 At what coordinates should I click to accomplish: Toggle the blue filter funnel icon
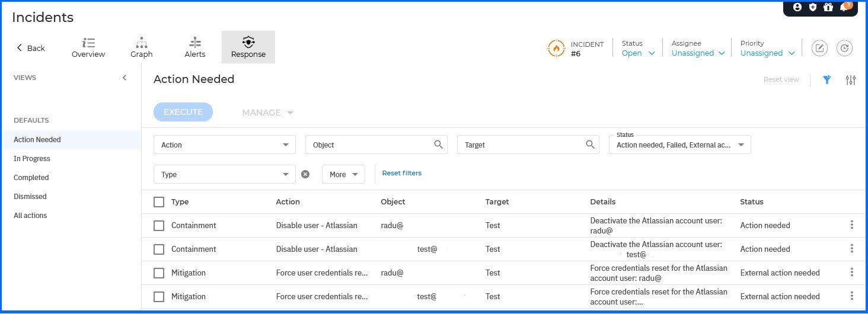(x=827, y=80)
